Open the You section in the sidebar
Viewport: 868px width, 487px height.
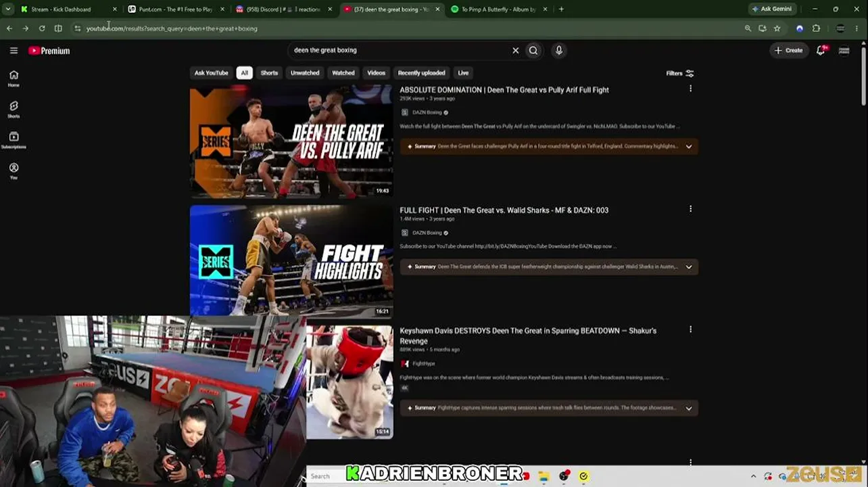tap(14, 171)
